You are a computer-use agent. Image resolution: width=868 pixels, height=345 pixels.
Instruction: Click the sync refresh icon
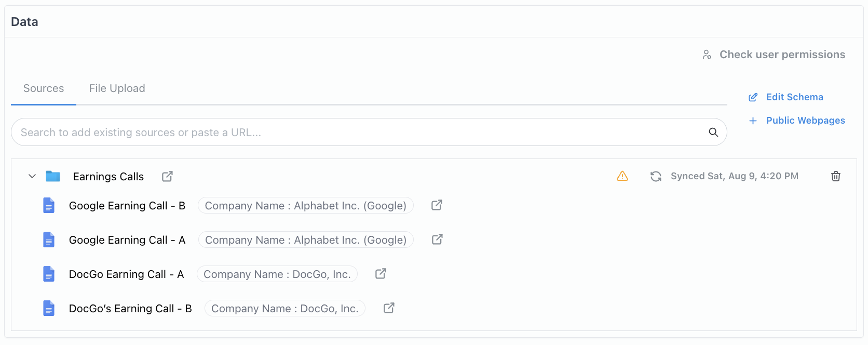pos(656,177)
